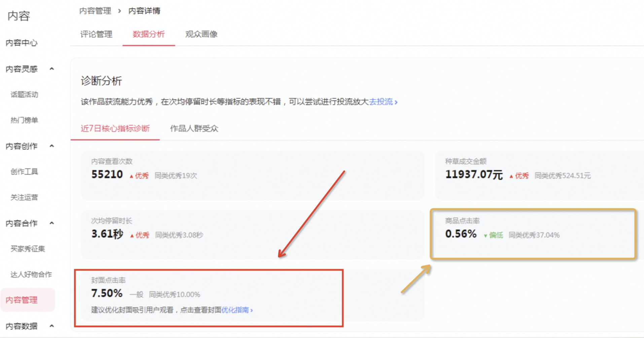The image size is (644, 338).
Task: Click the 内容管理 breadcrumb link
Action: (95, 11)
